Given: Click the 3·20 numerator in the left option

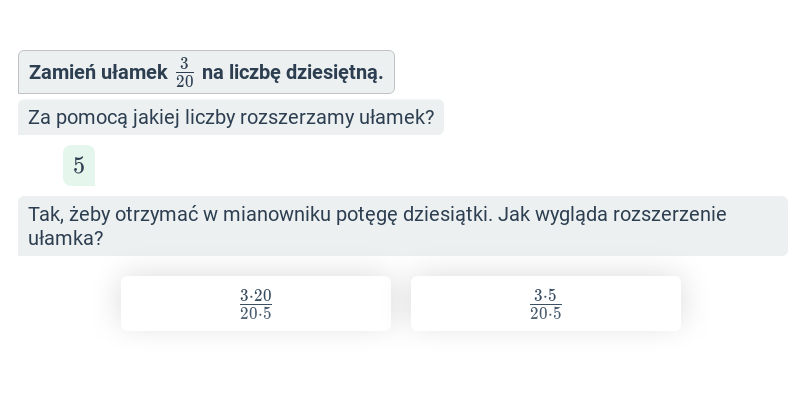Looking at the screenshot, I should pyautogui.click(x=256, y=295).
